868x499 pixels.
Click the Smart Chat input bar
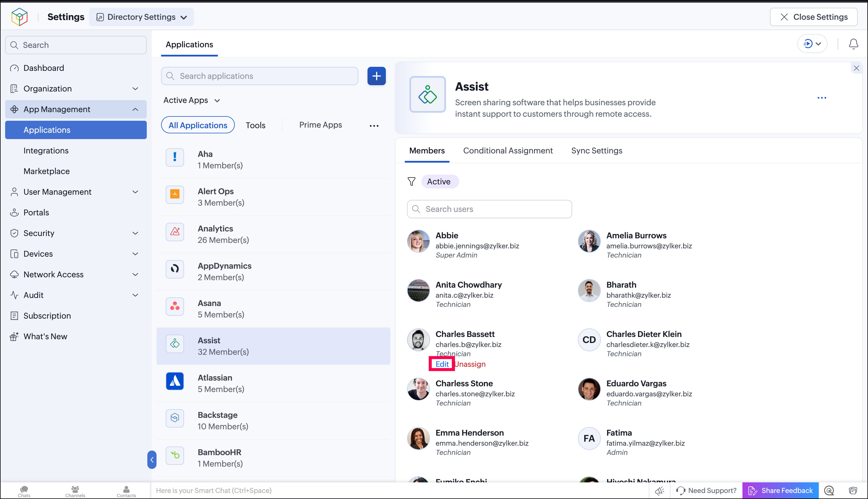click(399, 491)
